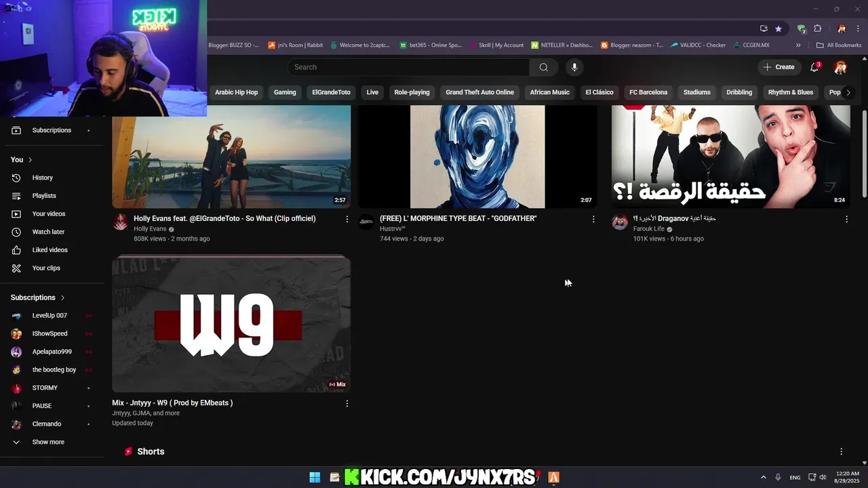Open Your videos in sidebar
868x488 pixels.
pyautogui.click(x=52, y=213)
